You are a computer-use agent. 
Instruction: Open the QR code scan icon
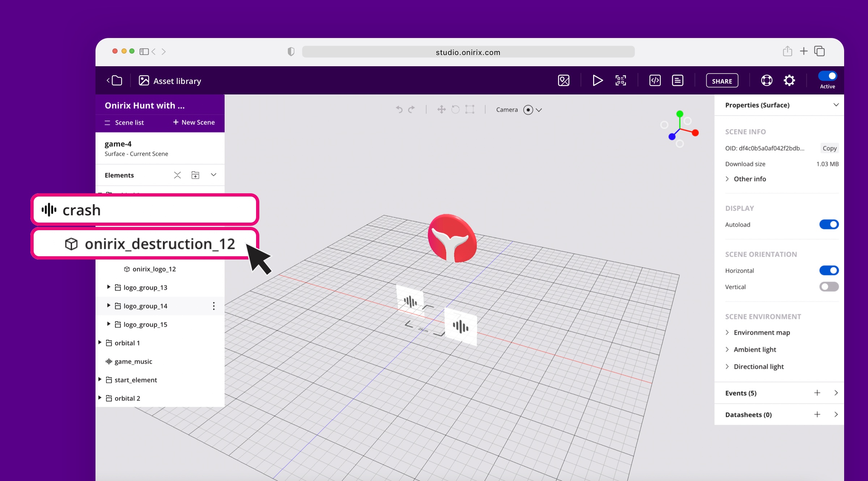tap(621, 80)
